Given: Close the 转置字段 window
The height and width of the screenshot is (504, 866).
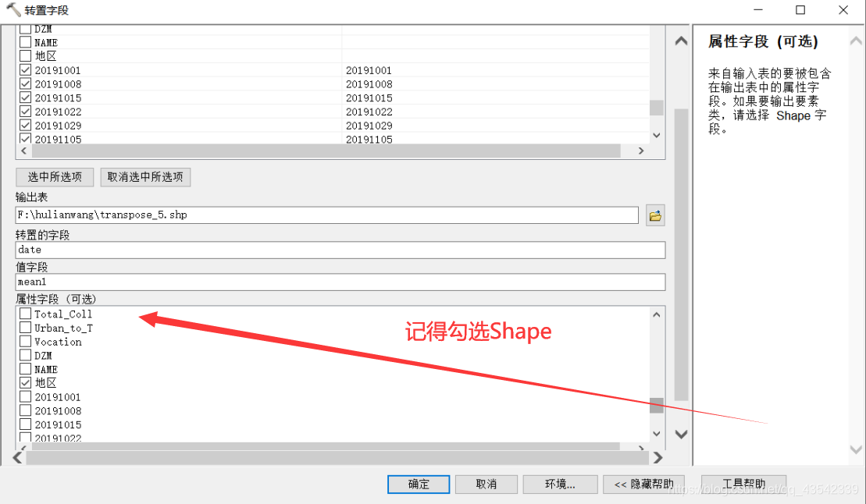Looking at the screenshot, I should coord(843,10).
